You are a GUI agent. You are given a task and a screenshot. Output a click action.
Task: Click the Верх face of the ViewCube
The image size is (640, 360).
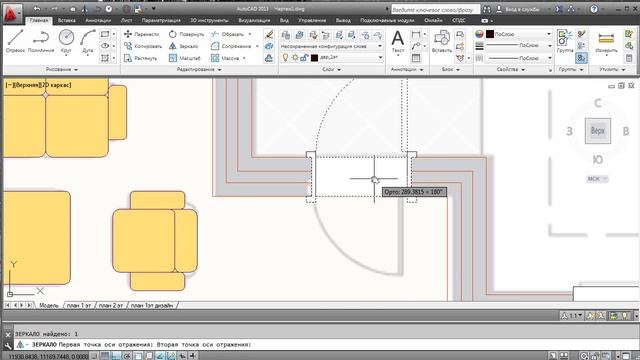[598, 131]
